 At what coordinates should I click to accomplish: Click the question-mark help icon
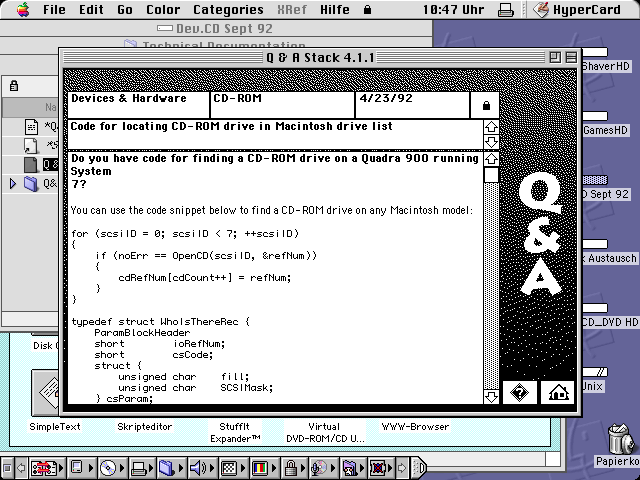click(519, 392)
